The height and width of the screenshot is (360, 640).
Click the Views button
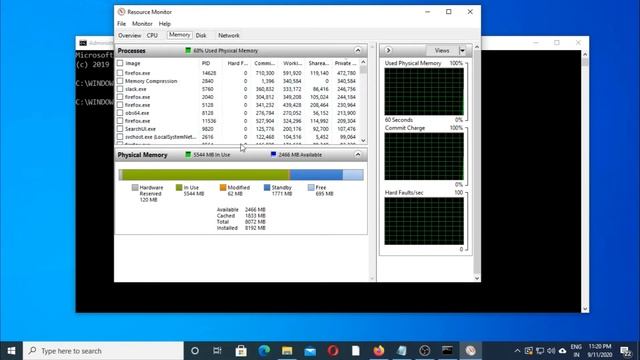[x=442, y=51]
